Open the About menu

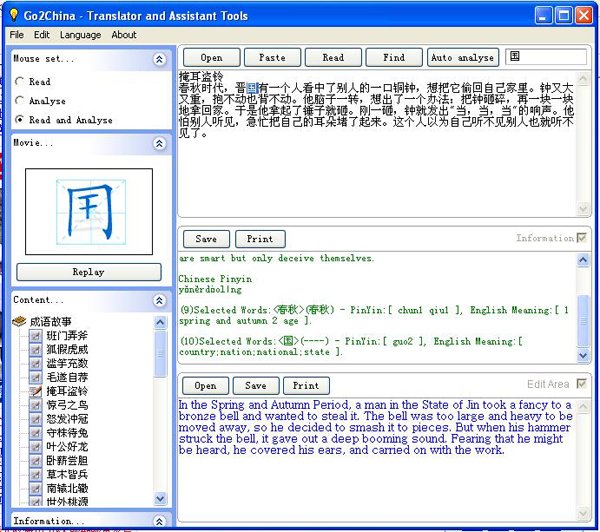[x=124, y=35]
